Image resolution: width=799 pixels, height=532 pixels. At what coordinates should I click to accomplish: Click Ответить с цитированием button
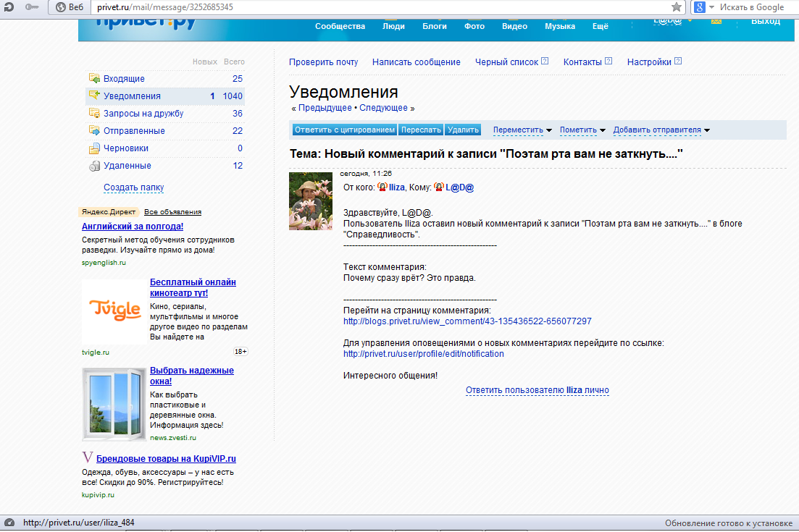[345, 130]
